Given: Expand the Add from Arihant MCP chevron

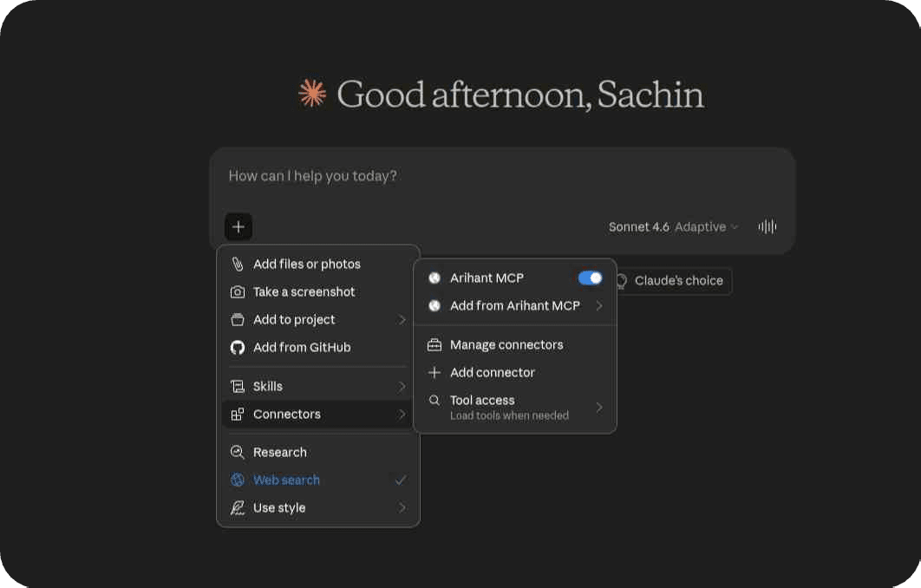Looking at the screenshot, I should 599,305.
